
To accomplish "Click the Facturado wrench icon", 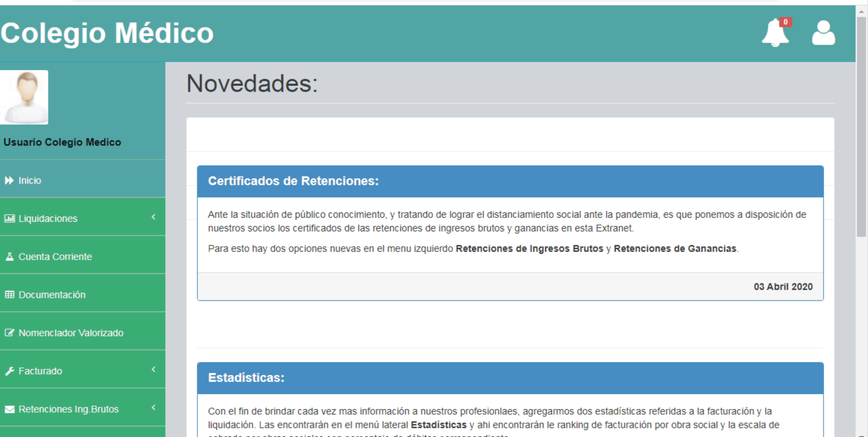I will [9, 371].
